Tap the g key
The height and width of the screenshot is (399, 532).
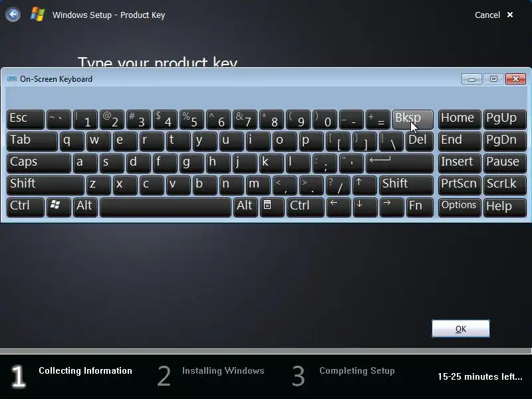(x=192, y=163)
